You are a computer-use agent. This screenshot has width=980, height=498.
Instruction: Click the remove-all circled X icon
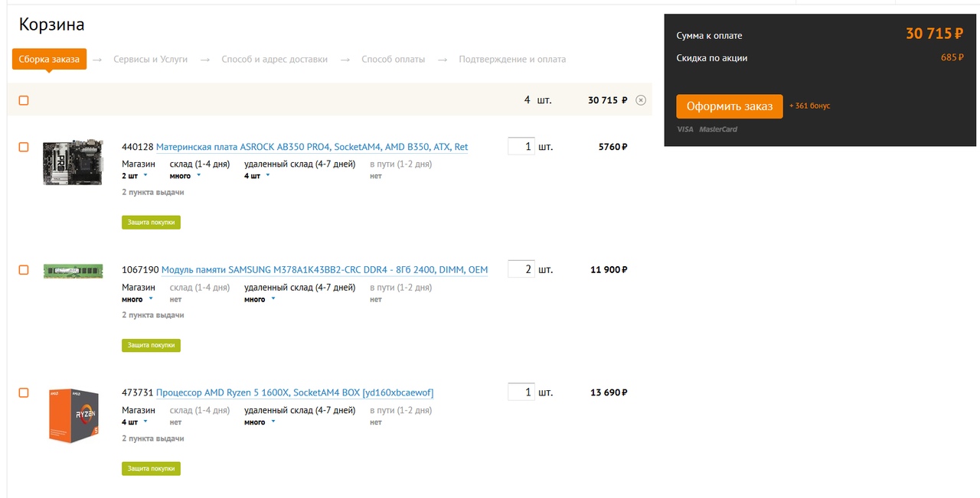click(x=641, y=100)
